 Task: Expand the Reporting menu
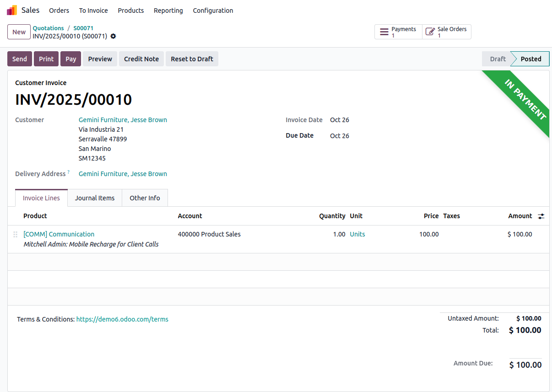pyautogui.click(x=168, y=11)
